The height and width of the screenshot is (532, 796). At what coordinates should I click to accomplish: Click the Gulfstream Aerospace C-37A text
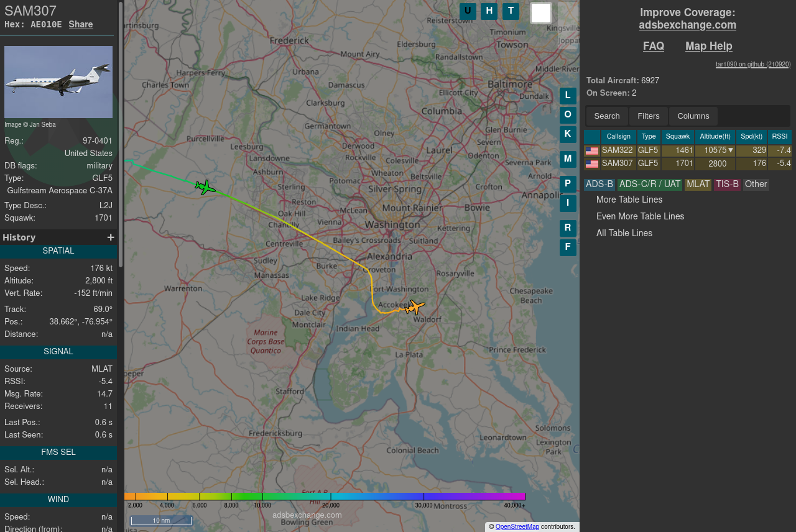click(x=60, y=191)
